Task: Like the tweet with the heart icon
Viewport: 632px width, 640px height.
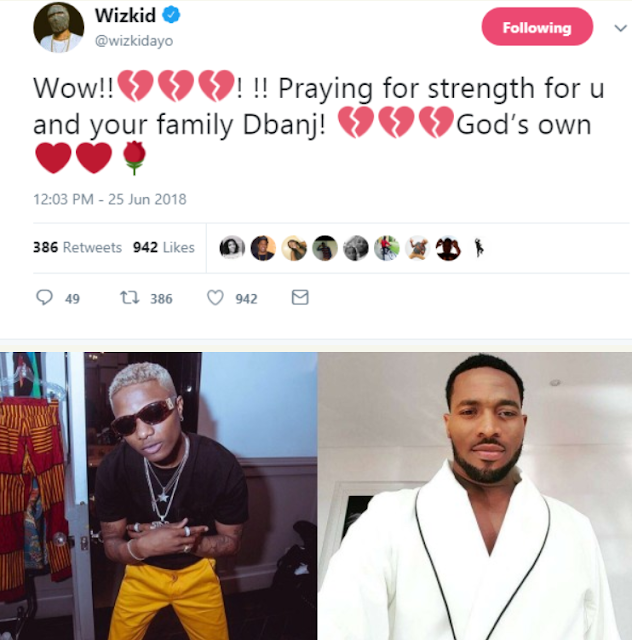Action: (215, 298)
